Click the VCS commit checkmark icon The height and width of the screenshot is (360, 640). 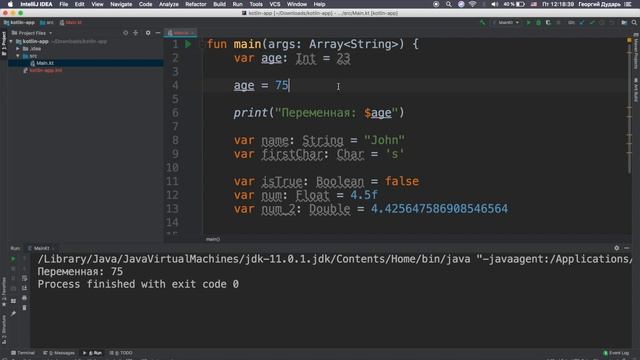(592, 23)
